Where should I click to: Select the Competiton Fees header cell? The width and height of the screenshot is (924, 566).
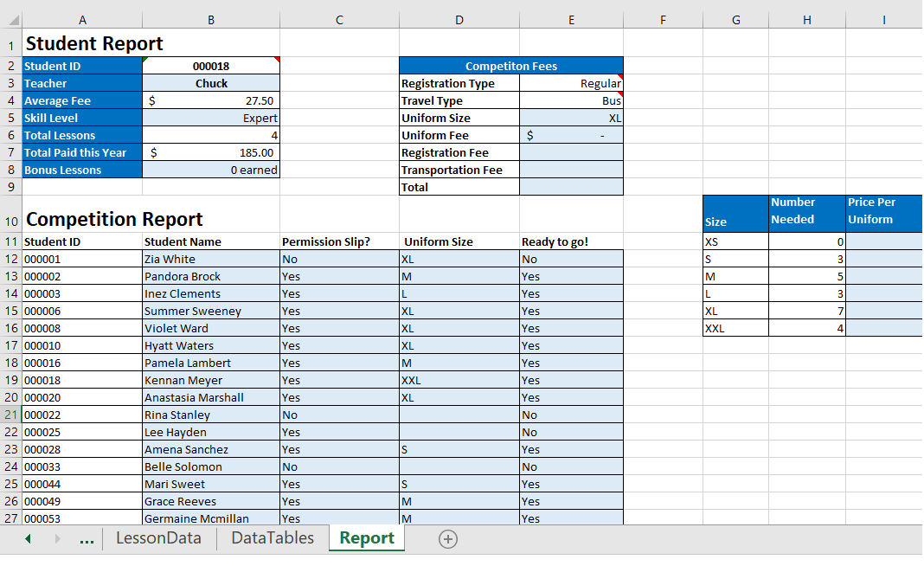tap(510, 65)
